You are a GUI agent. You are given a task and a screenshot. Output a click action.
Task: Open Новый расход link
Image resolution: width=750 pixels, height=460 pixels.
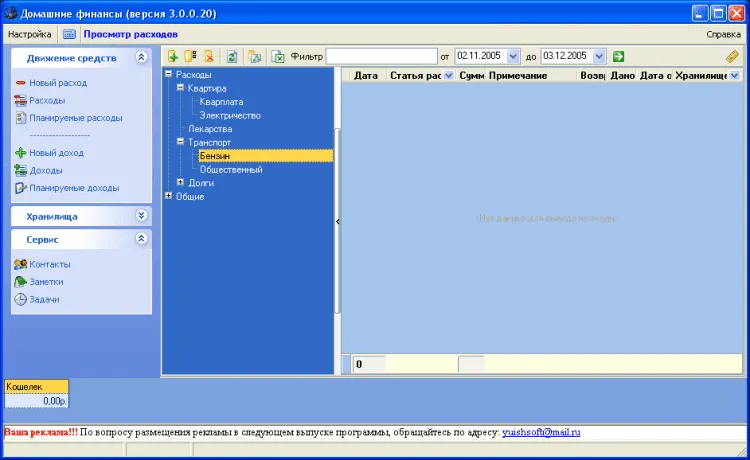pyautogui.click(x=58, y=83)
